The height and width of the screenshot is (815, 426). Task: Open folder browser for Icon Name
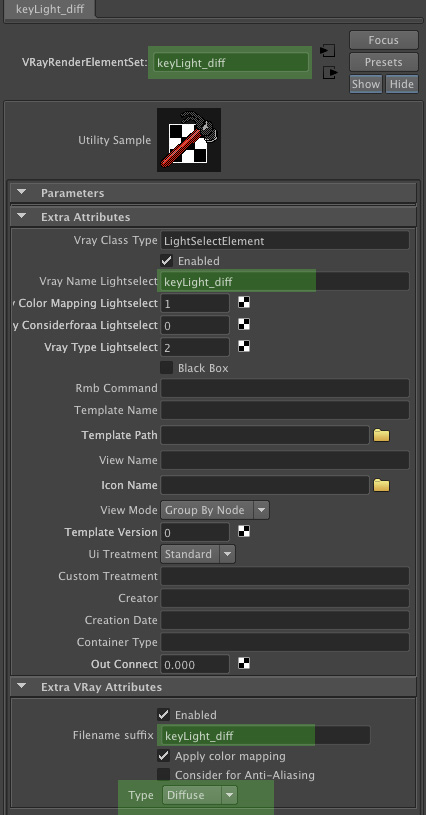tap(381, 485)
